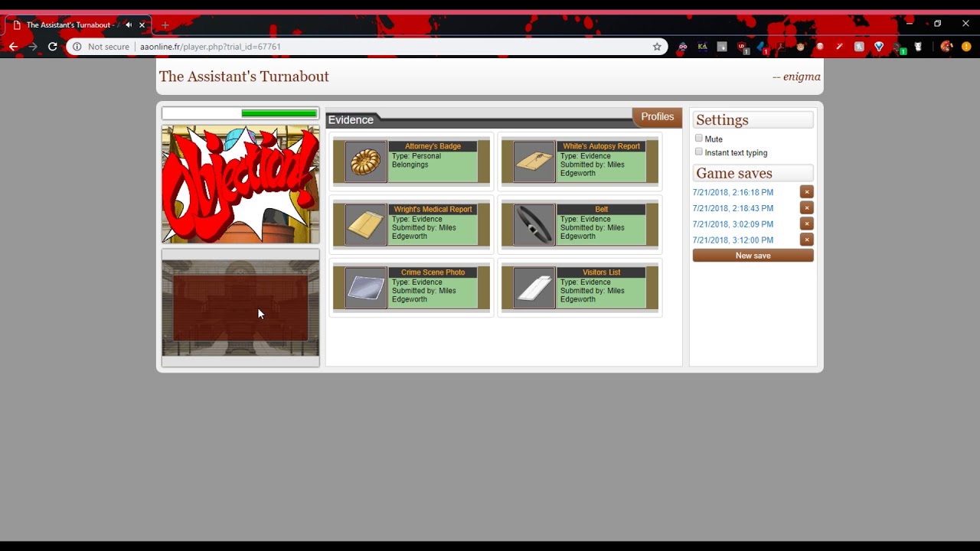Image resolution: width=980 pixels, height=551 pixels.
Task: Open a new browser tab
Action: [x=165, y=25]
